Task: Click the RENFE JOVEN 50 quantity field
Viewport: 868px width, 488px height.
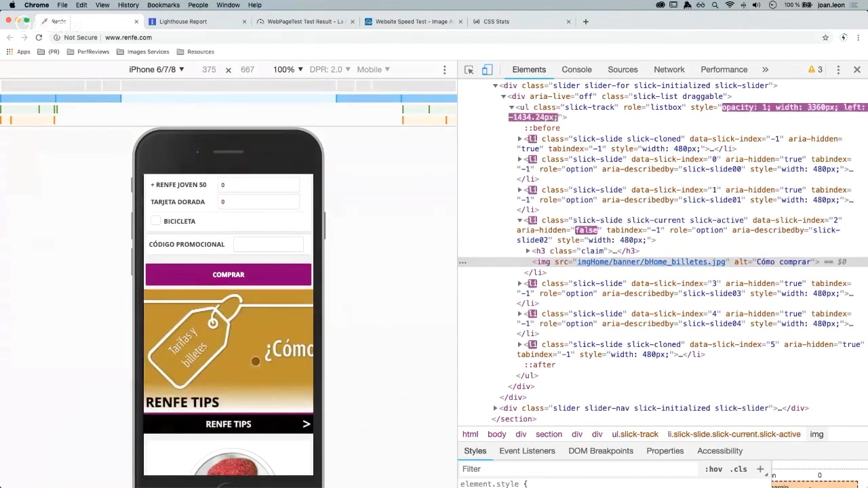Action: point(258,185)
